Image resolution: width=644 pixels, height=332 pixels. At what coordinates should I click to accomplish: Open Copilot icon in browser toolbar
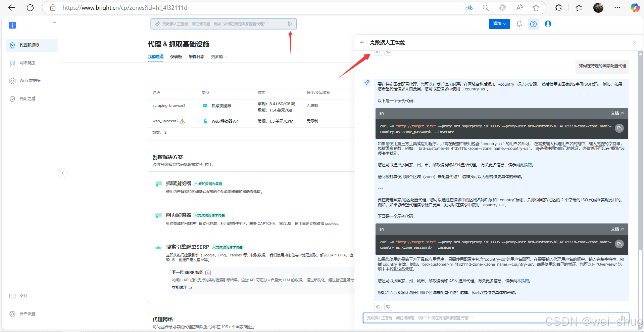tap(635, 8)
